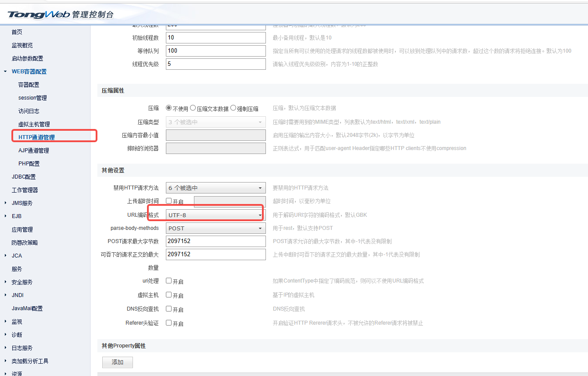
Task: Expand the 日志服务 tree arrow
Action: (5, 348)
